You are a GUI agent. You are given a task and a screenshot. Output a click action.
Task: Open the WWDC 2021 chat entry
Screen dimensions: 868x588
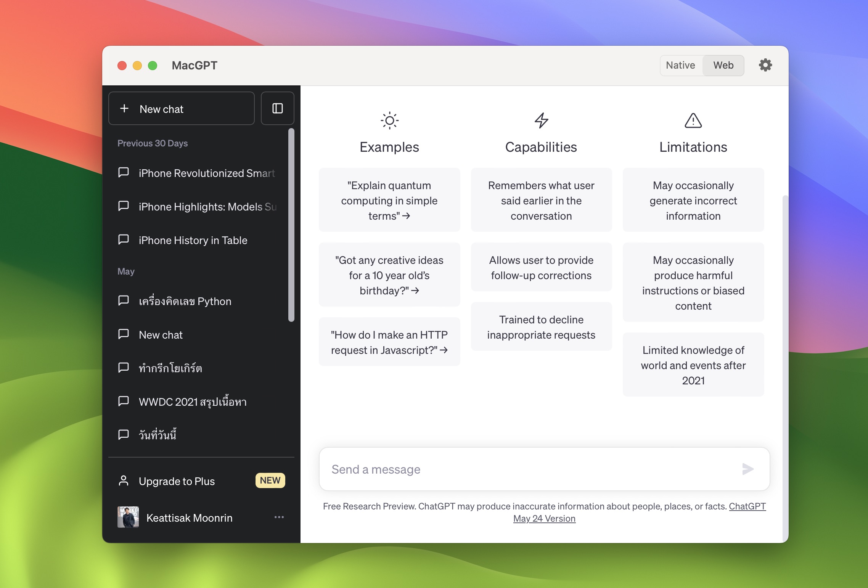click(x=193, y=402)
